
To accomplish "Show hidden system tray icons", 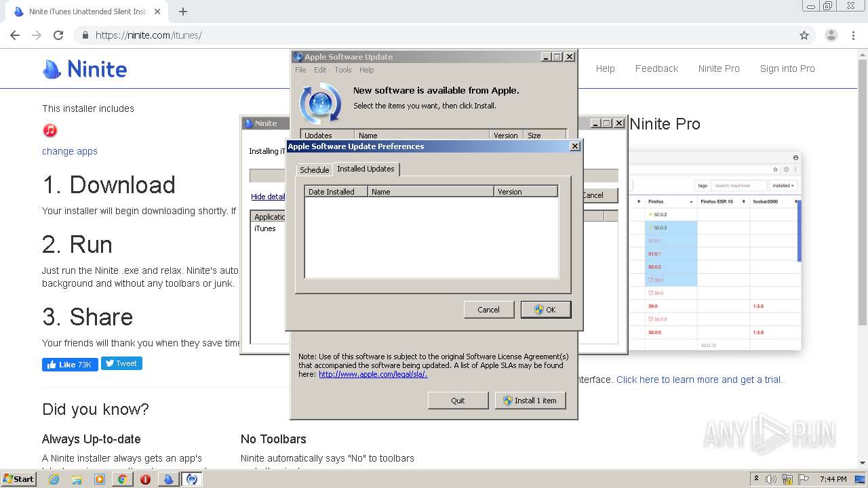I will click(x=756, y=479).
